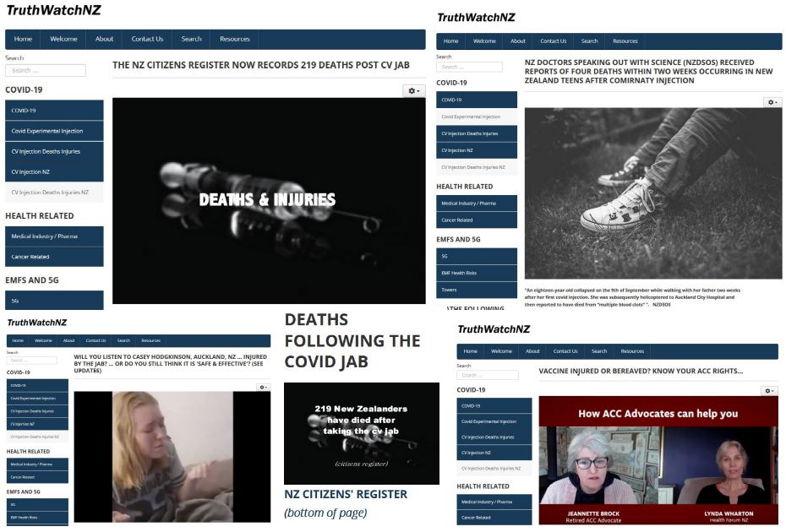Open CV Injection Deaths Injuries NZ on the 219 deaths page

click(x=54, y=193)
